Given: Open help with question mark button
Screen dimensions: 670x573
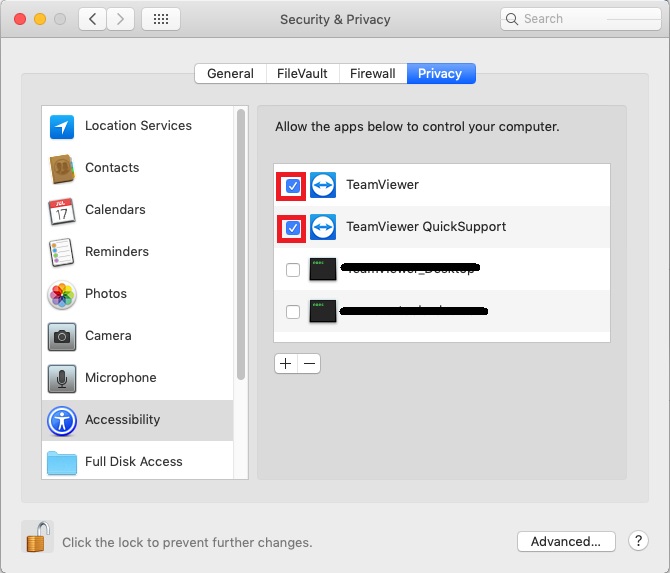Looking at the screenshot, I should [x=638, y=541].
